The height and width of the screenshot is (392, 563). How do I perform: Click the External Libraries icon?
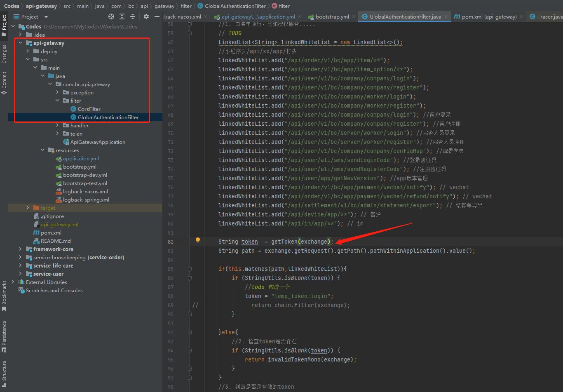point(21,282)
